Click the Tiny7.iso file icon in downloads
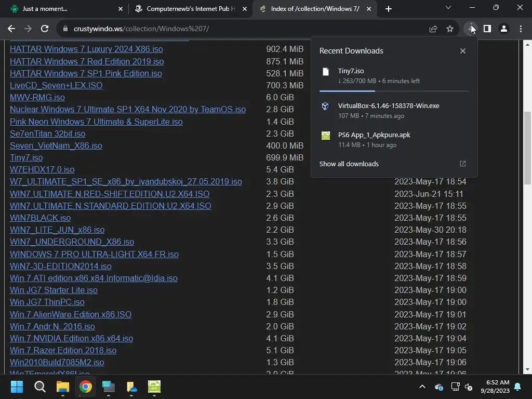The image size is (532, 399). point(325,72)
